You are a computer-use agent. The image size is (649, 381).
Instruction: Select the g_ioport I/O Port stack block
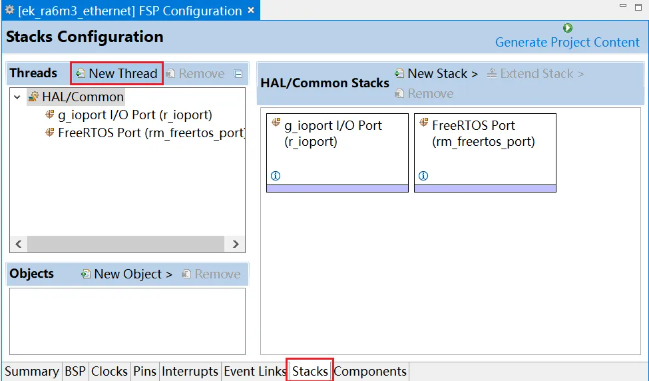pyautogui.click(x=337, y=153)
